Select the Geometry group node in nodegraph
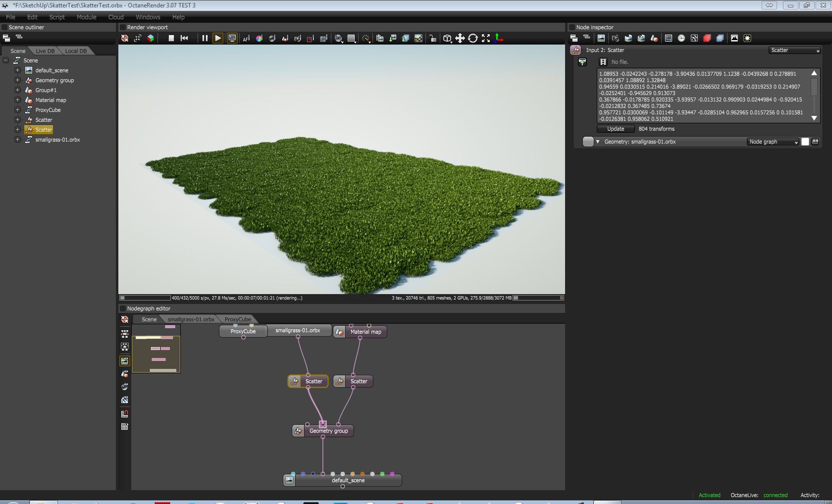The height and width of the screenshot is (504, 832). [x=328, y=431]
